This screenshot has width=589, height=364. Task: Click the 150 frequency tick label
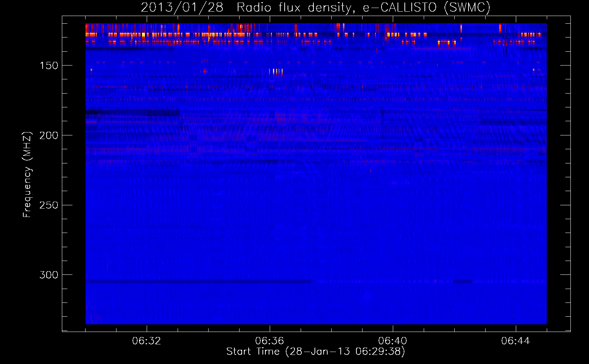(49, 66)
